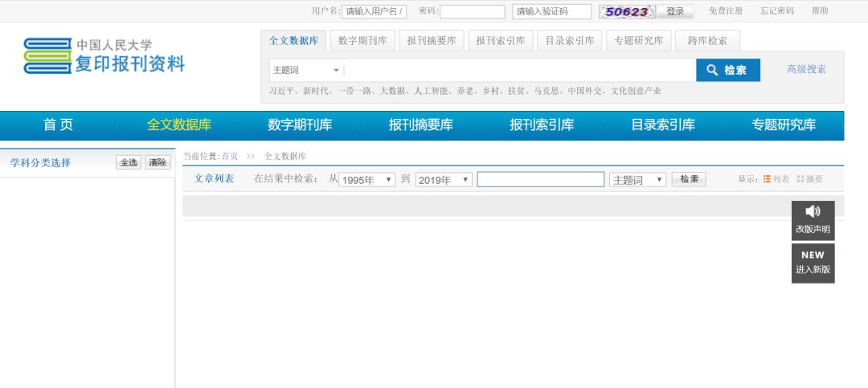868x388 pixels.
Task: Click the speaker icon for 改版声明
Action: tap(813, 211)
